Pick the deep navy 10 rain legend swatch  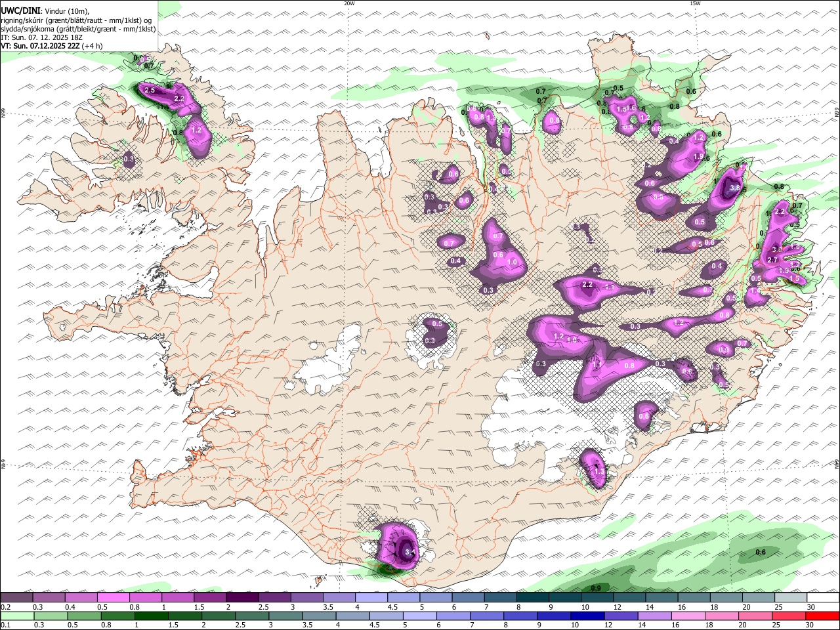[x=588, y=616]
